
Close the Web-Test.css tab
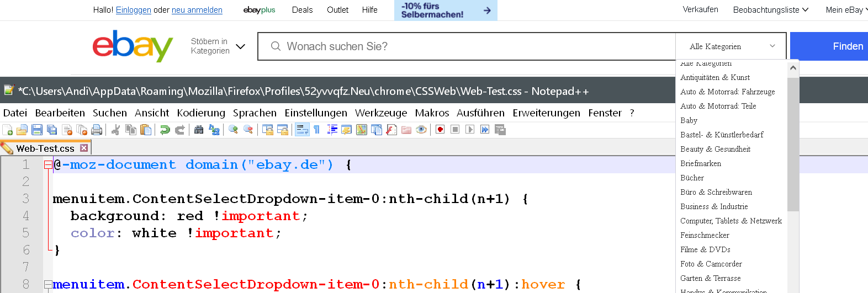pyautogui.click(x=84, y=148)
